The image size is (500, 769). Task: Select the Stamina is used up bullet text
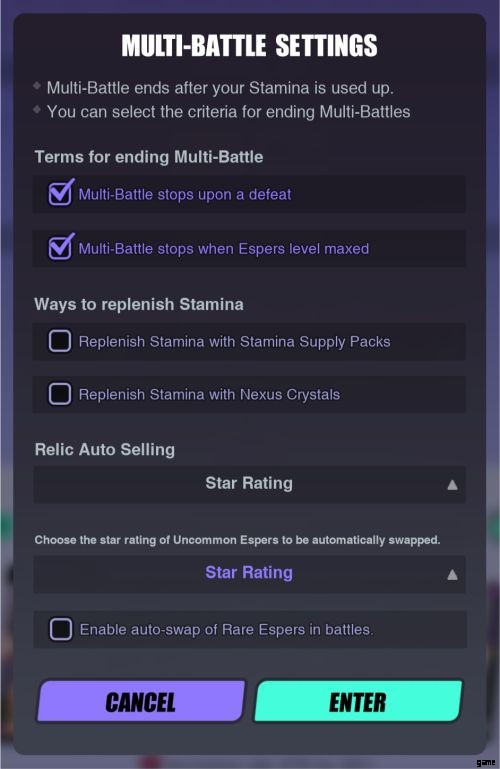click(220, 88)
